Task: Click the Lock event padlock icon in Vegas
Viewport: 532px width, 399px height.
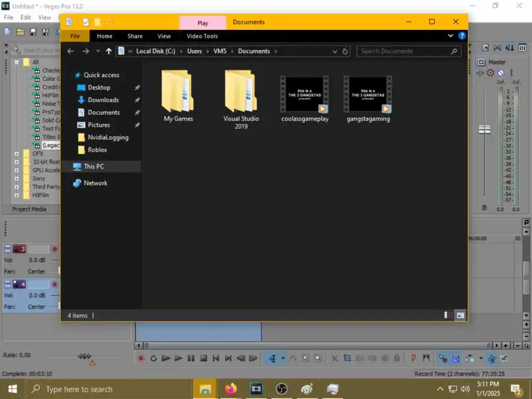Action: [396, 358]
